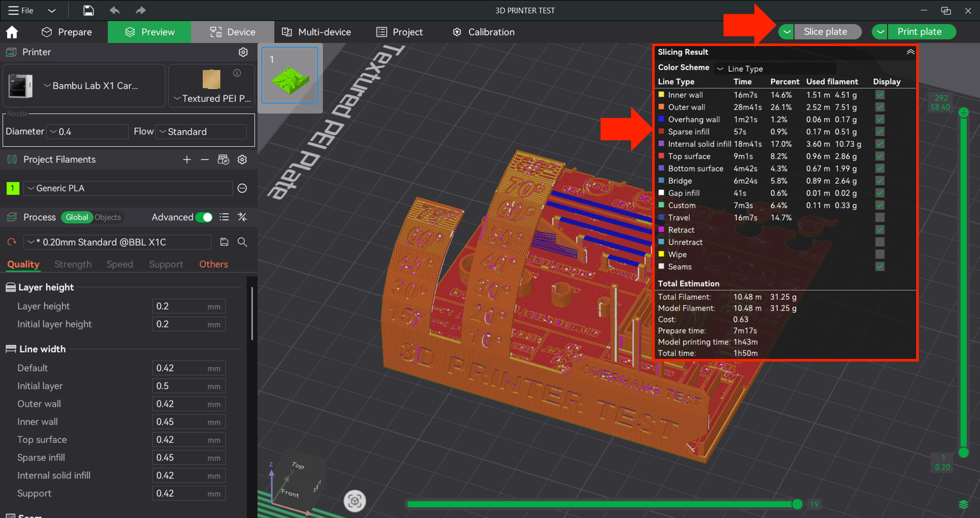
Task: Add a filament with the plus icon
Action: point(186,160)
